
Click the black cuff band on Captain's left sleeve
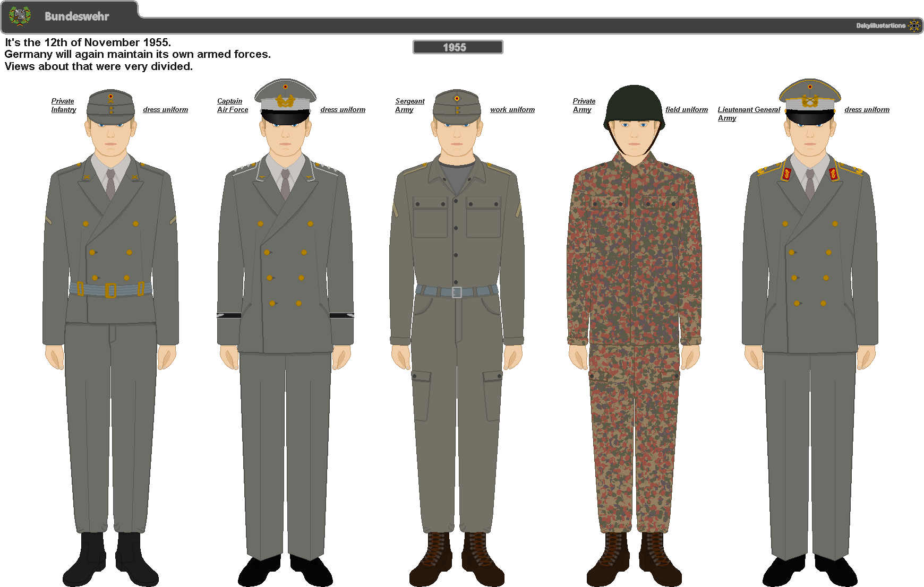[229, 315]
